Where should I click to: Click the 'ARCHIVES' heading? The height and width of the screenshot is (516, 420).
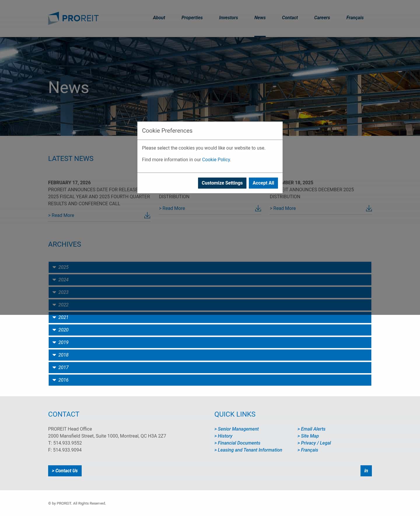[x=65, y=244]
